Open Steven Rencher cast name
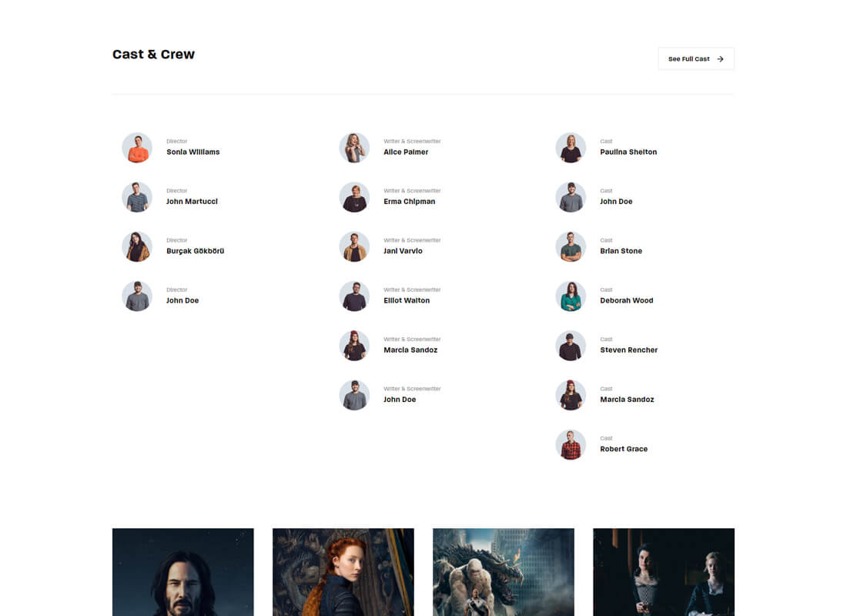The width and height of the screenshot is (847, 616). 629,350
